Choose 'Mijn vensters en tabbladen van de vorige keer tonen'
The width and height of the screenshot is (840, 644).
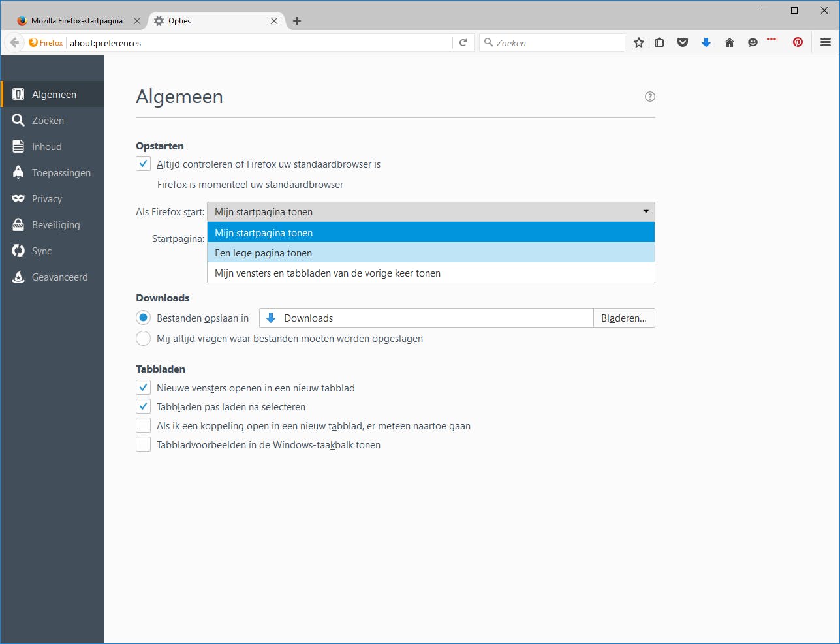coord(431,273)
